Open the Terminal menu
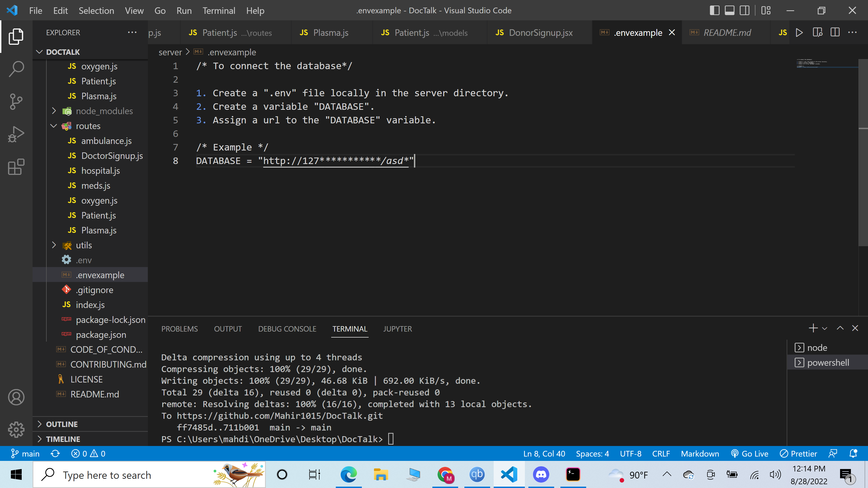 (x=219, y=11)
